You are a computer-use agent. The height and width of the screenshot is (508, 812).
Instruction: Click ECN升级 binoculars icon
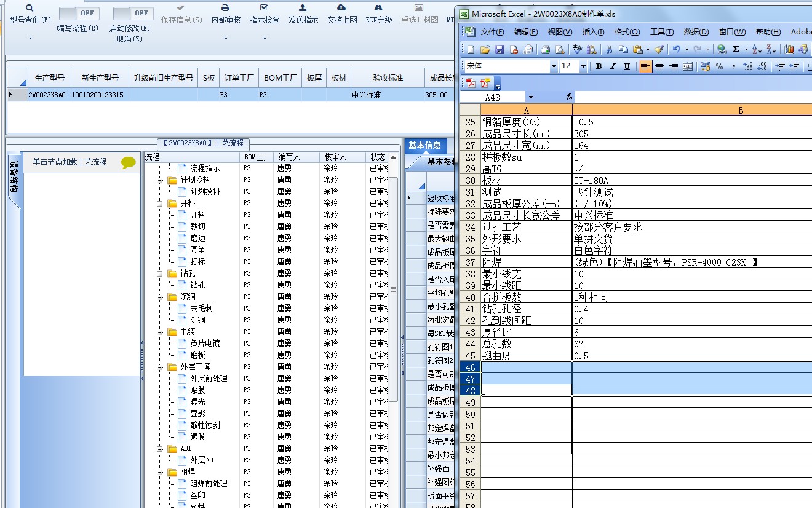pyautogui.click(x=378, y=8)
